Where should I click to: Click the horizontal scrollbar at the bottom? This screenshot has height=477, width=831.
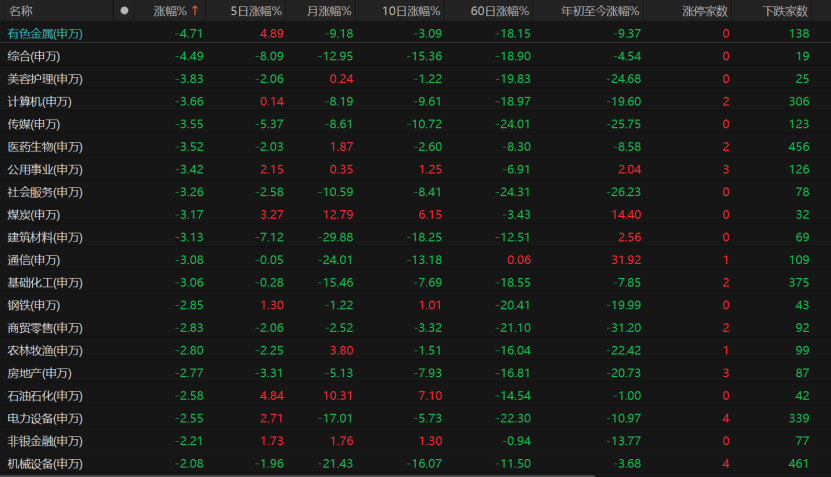298,475
